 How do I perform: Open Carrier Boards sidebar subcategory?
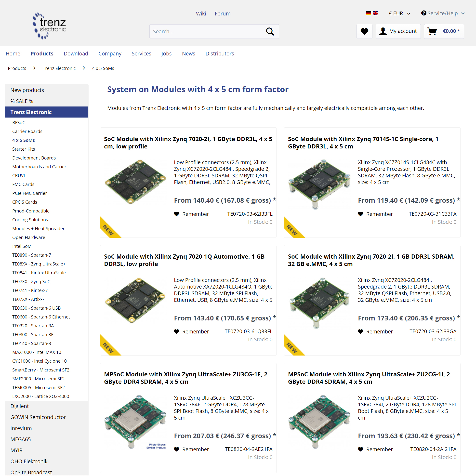[x=27, y=131]
